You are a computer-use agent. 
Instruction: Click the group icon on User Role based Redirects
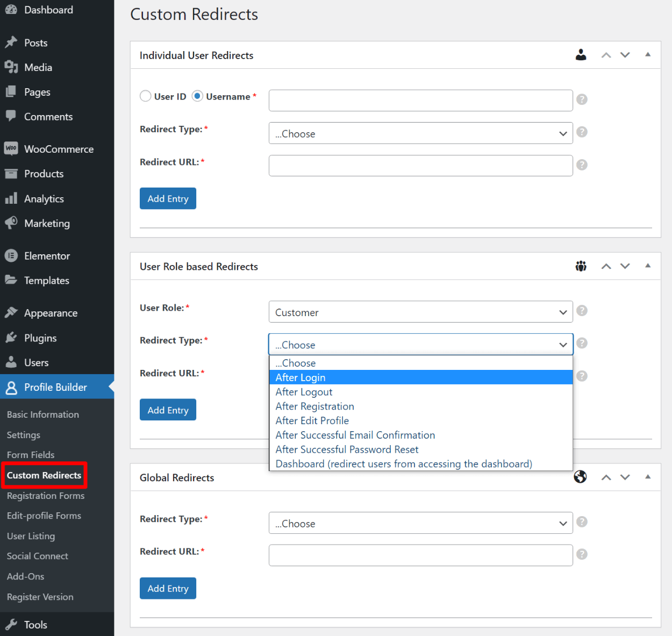pyautogui.click(x=581, y=266)
